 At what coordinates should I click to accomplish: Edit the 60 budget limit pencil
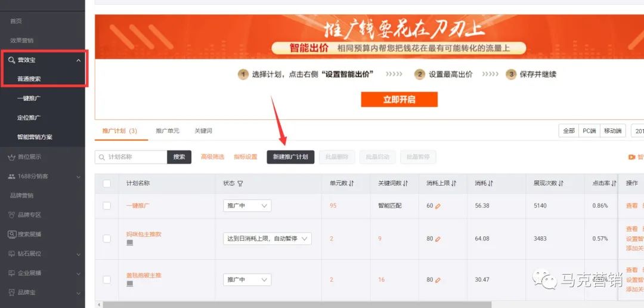(438, 206)
